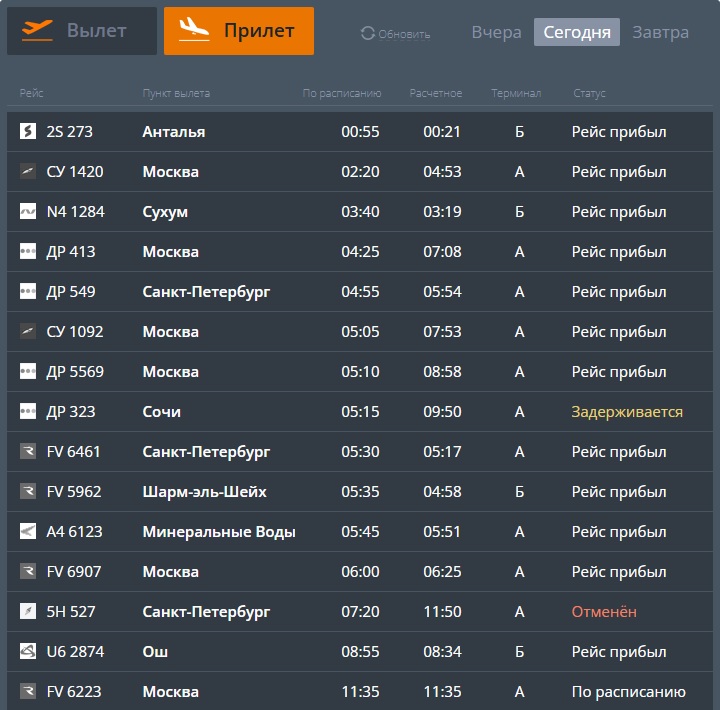The width and height of the screenshot is (720, 710).
Task: Click the Ural Airlines icon for U6 2874
Action: tap(28, 651)
